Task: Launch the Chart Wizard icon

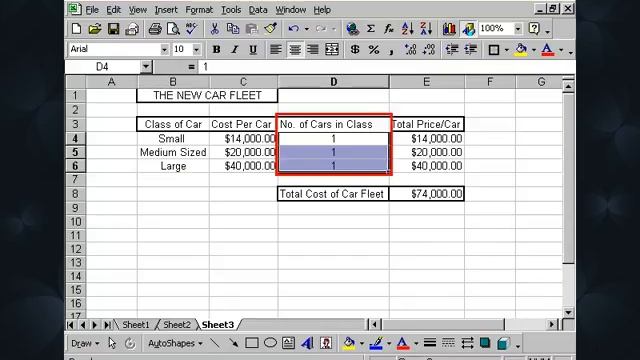Action: pyautogui.click(x=449, y=29)
